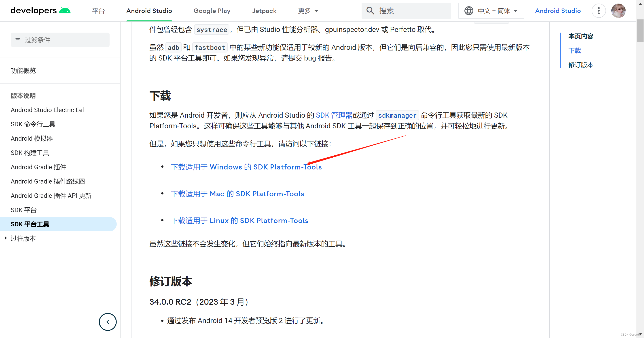Viewport: 644px width, 338px height.
Task: Download SDK Platform-Tools for Linux
Action: click(x=239, y=220)
